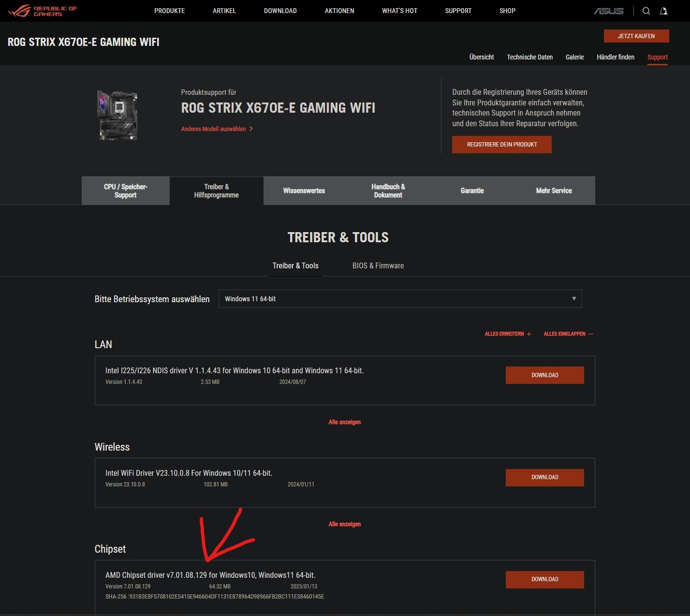Switch to the Wissenswertes tab
This screenshot has width=690, height=616.
[304, 191]
